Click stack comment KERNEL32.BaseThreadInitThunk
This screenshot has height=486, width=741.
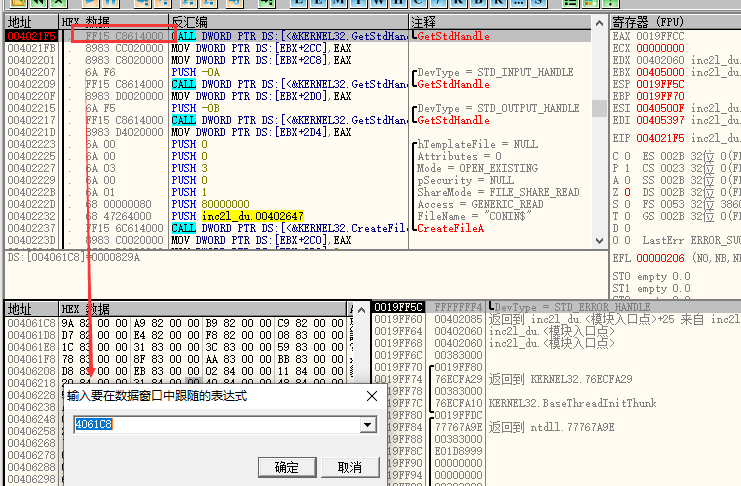pos(572,403)
